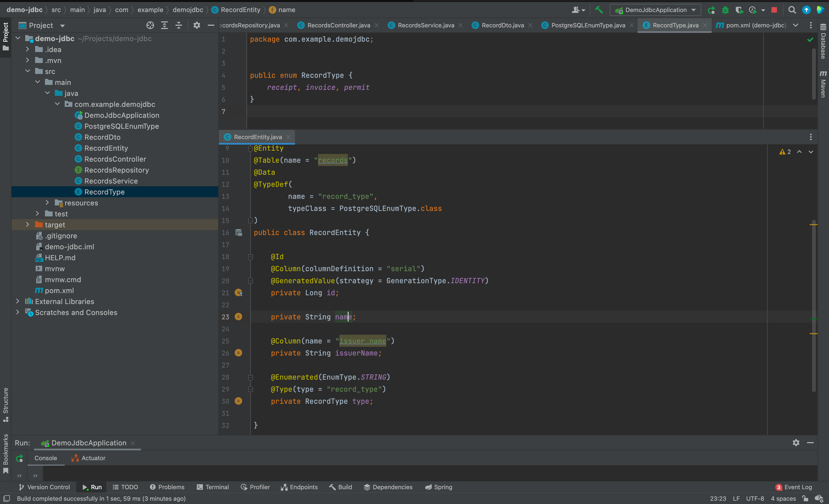Viewport: 829px width, 504px height.
Task: Start debug with the bug icon
Action: 725,10
